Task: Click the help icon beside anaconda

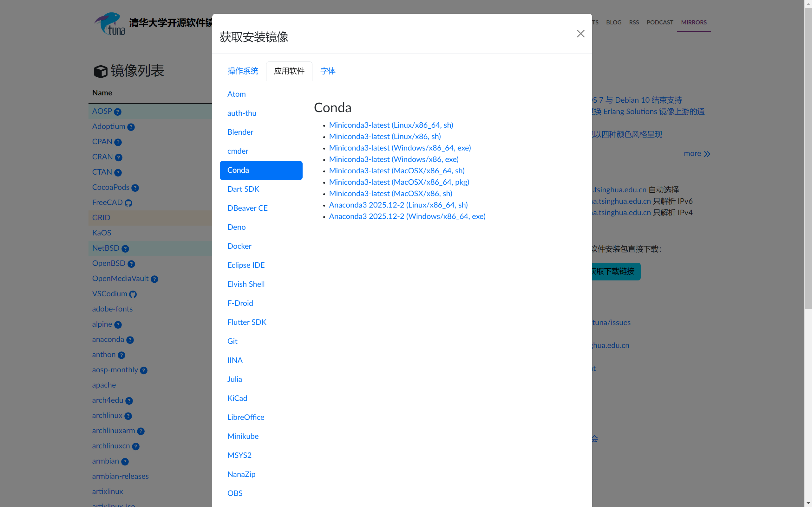Action: pos(130,340)
